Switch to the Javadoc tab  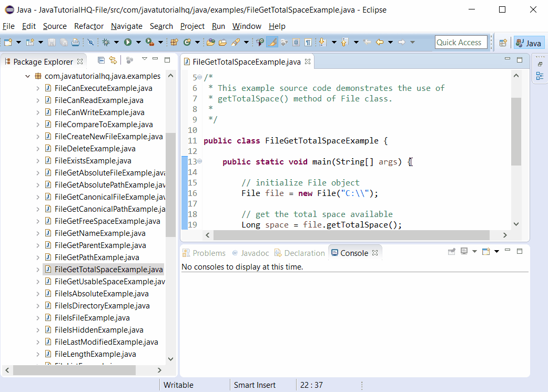pos(250,253)
